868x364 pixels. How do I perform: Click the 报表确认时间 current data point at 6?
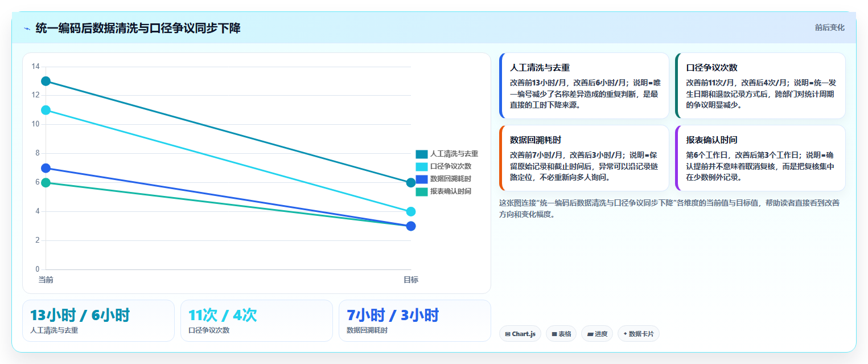[x=46, y=183]
